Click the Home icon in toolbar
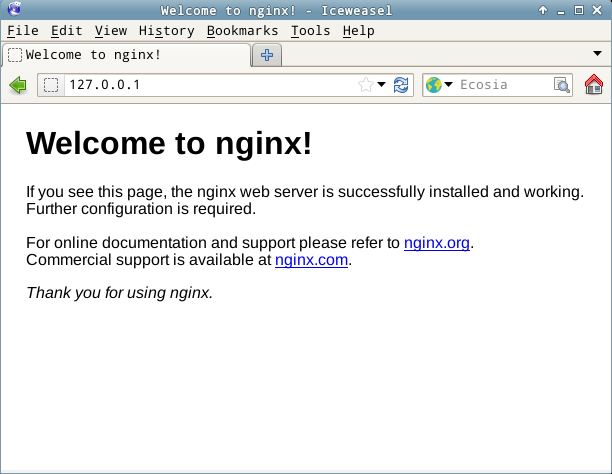Image resolution: width=612 pixels, height=474 pixels. tap(593, 85)
